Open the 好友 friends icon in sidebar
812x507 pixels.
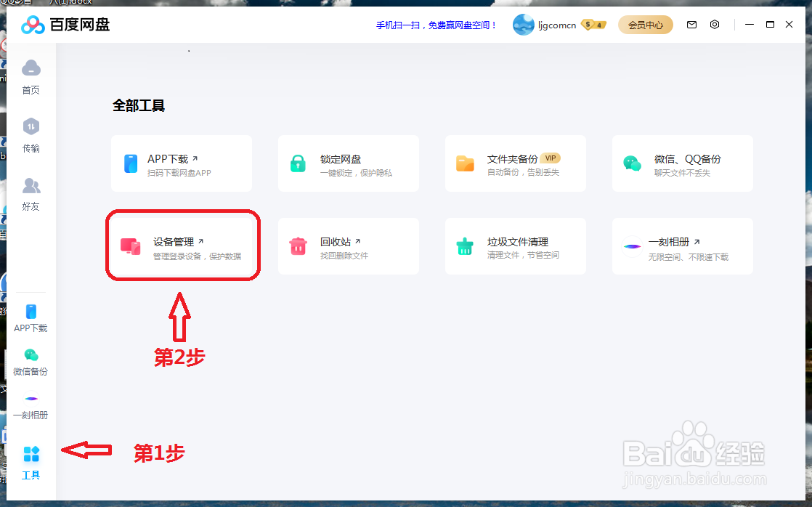click(31, 185)
